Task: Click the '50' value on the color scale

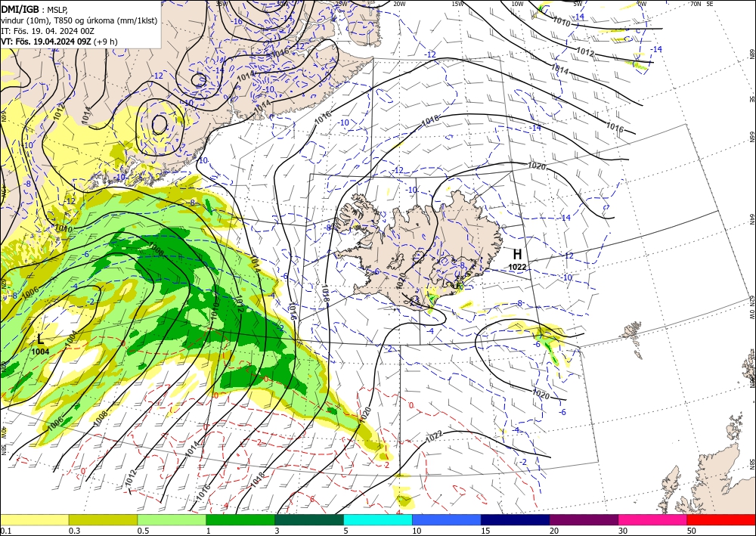Action: [x=692, y=531]
